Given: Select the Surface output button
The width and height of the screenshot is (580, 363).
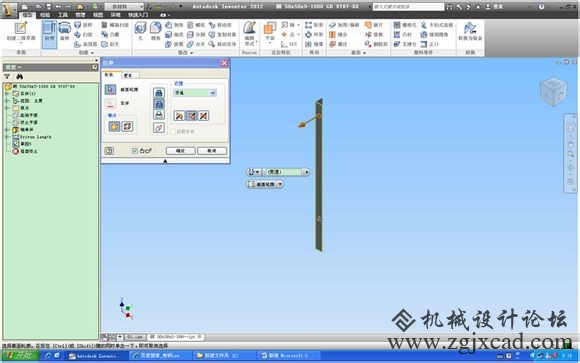Looking at the screenshot, I should pyautogui.click(x=127, y=127).
